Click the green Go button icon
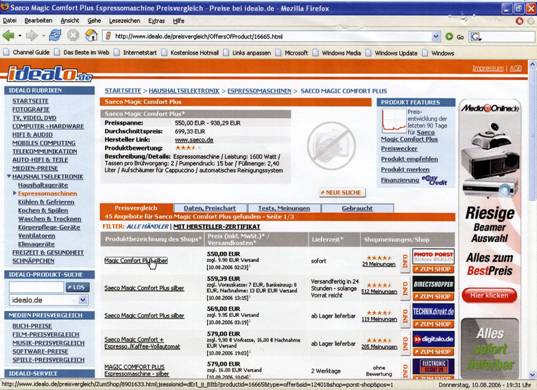537x390 pixels. click(449, 36)
